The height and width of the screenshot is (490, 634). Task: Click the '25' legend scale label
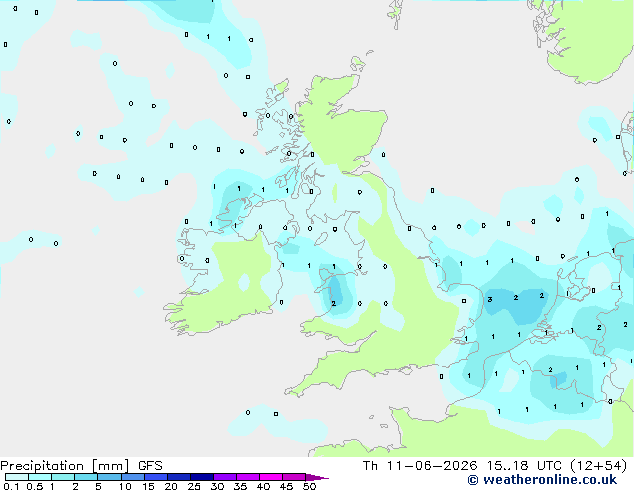pos(194,486)
